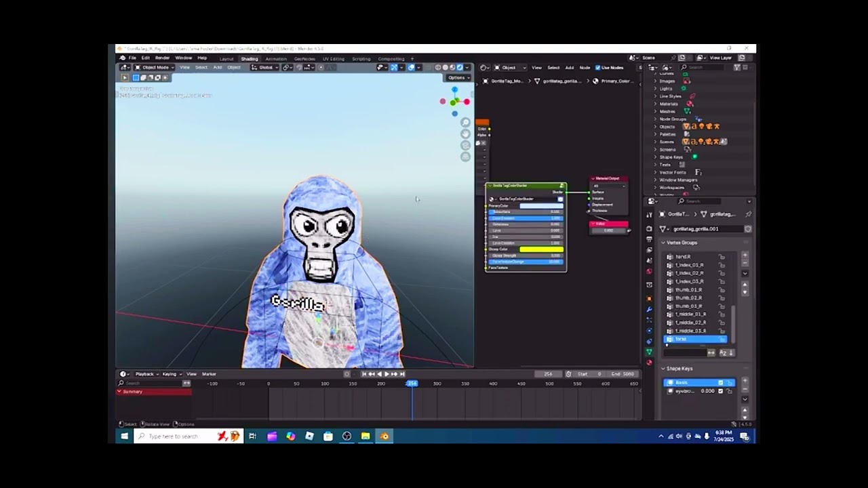Screen dimensions: 868x488
Task: Open the node editor Object type dropdown
Action: click(509, 67)
